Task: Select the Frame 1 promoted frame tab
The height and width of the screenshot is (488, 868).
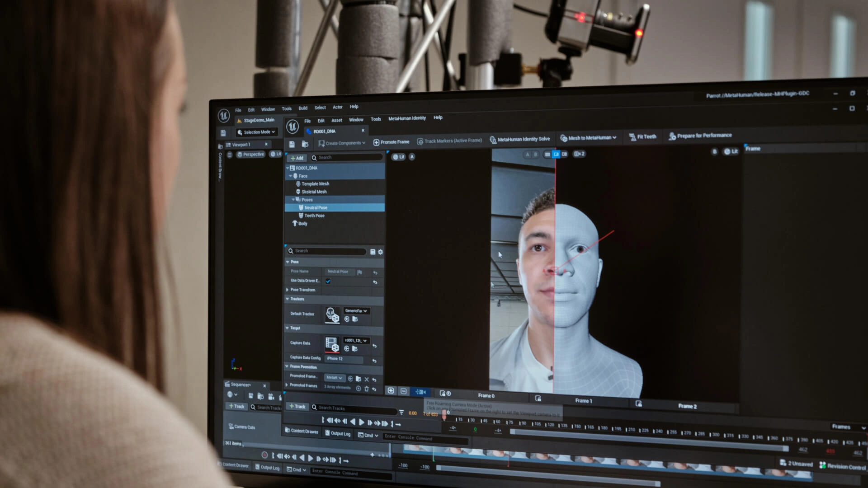Action: [583, 400]
